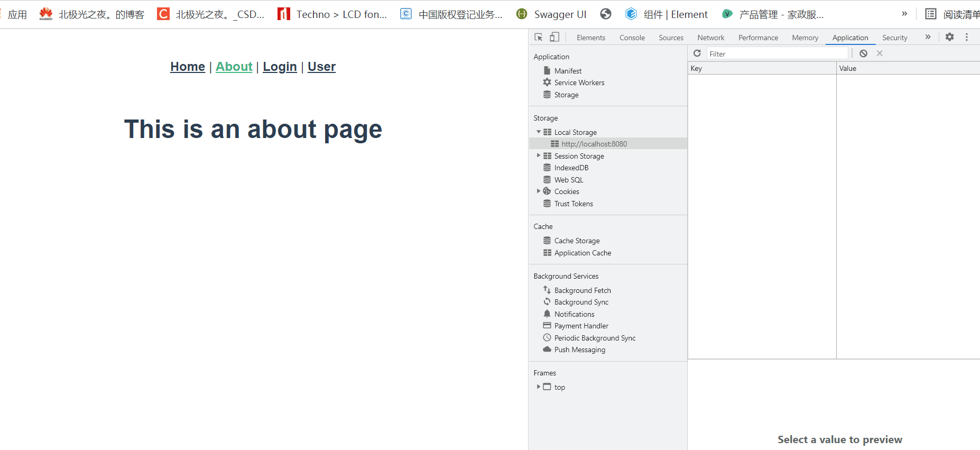Delete selected storage entry X icon
Screen dimensions: 980x450
[880, 53]
